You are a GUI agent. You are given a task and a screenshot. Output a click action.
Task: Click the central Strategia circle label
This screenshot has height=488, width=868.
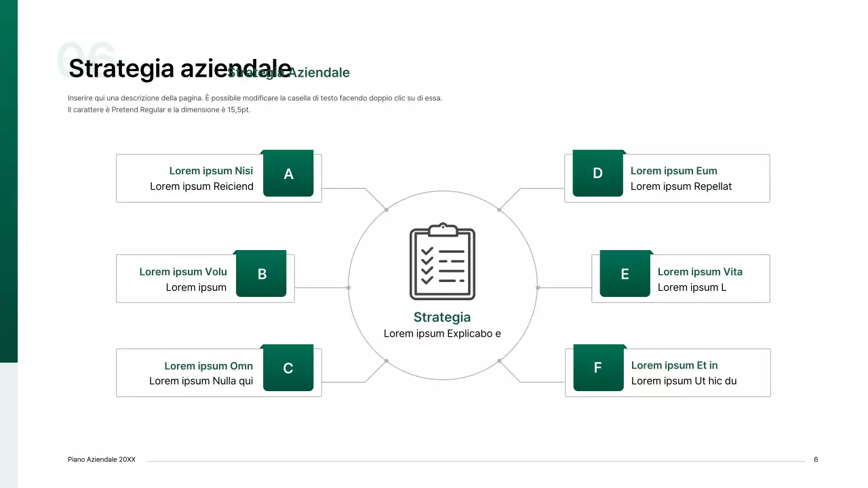442,317
